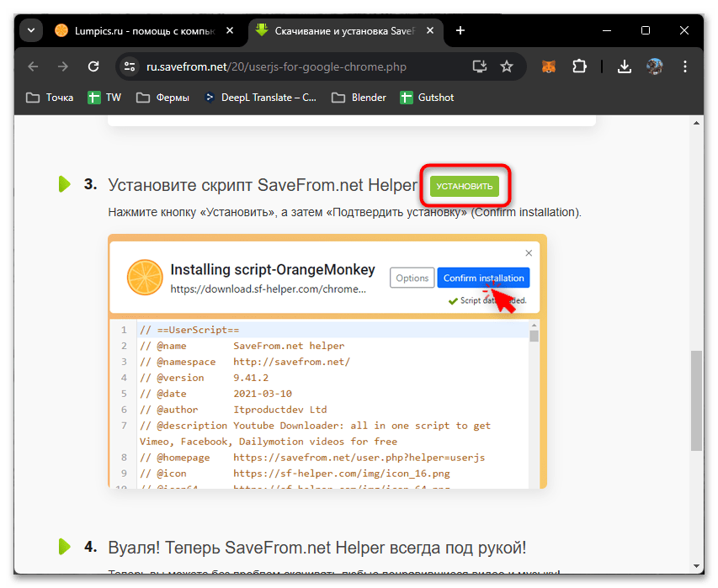Open Chrome three-dot menu
Screen dimensions: 718x588
684,66
